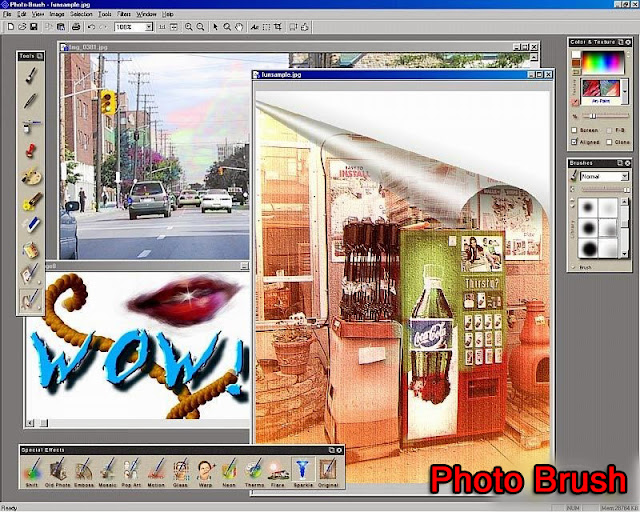Open the brush mode Normal dropdown
The width and height of the screenshot is (640, 512).
tap(624, 176)
